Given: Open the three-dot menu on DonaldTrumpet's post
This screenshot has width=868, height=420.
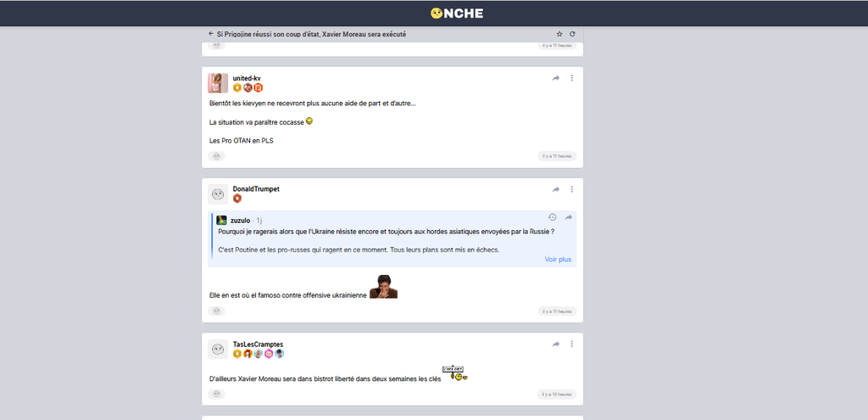Looking at the screenshot, I should click(x=572, y=189).
